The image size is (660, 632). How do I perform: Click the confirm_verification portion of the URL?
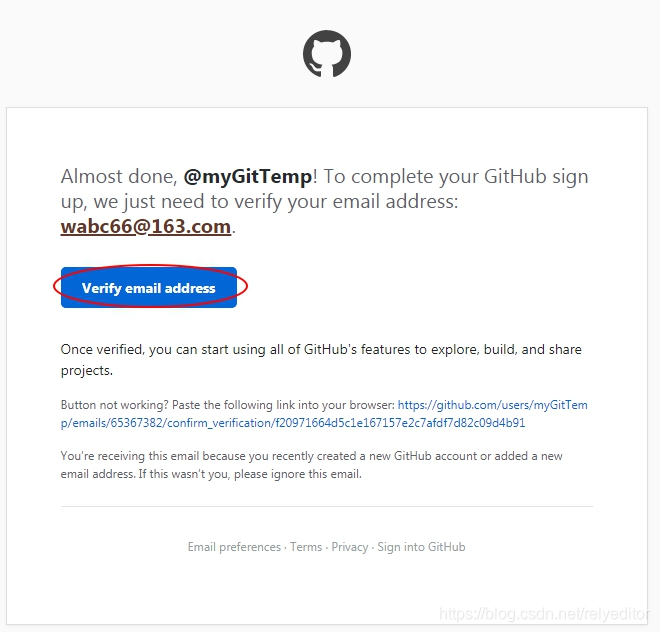click(x=218, y=423)
